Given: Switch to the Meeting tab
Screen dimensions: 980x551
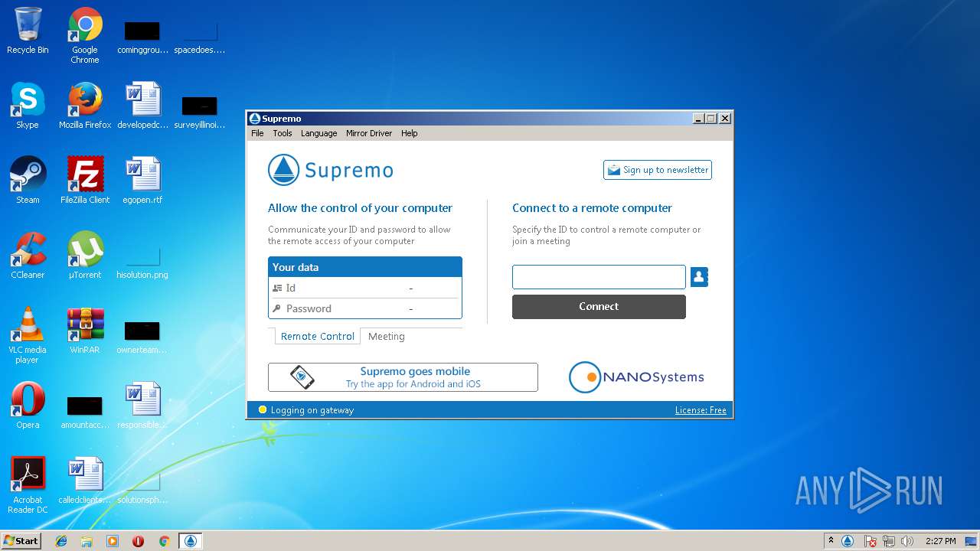Looking at the screenshot, I should point(387,336).
